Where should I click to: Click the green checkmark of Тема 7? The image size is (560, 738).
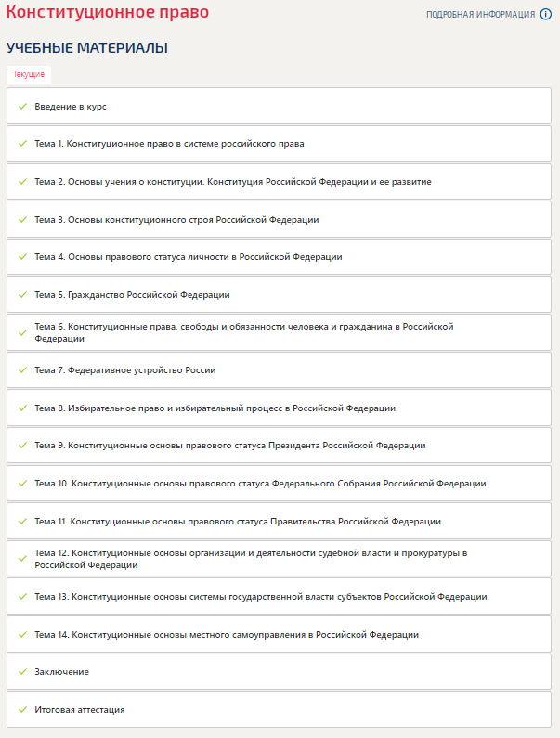(x=22, y=370)
